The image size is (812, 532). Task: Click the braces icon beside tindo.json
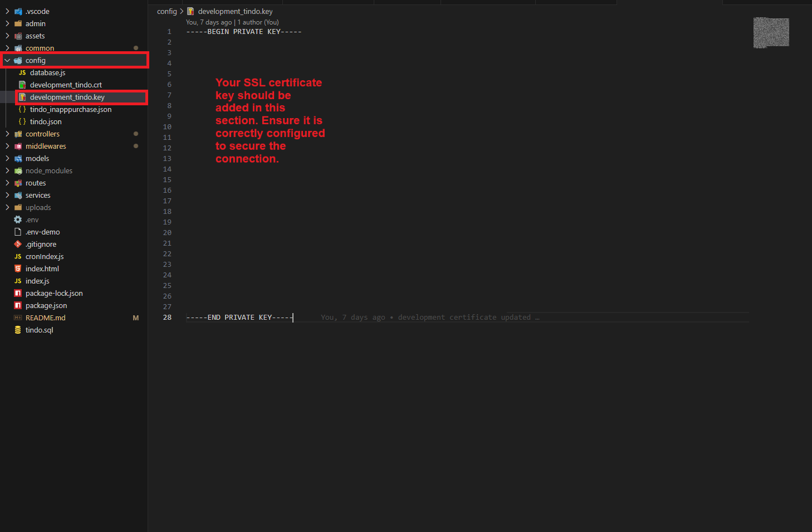(22, 122)
